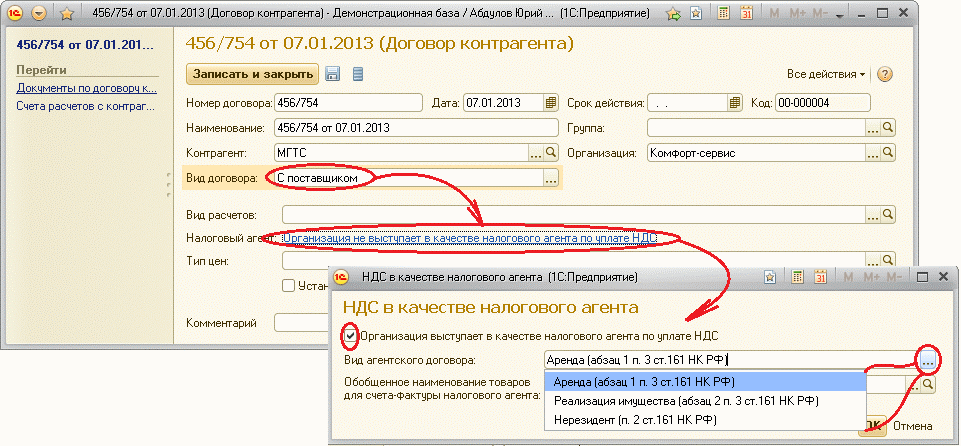This screenshot has height=446, width=961.
Task: Click the M memory button in main title bar
Action: pos(774,13)
